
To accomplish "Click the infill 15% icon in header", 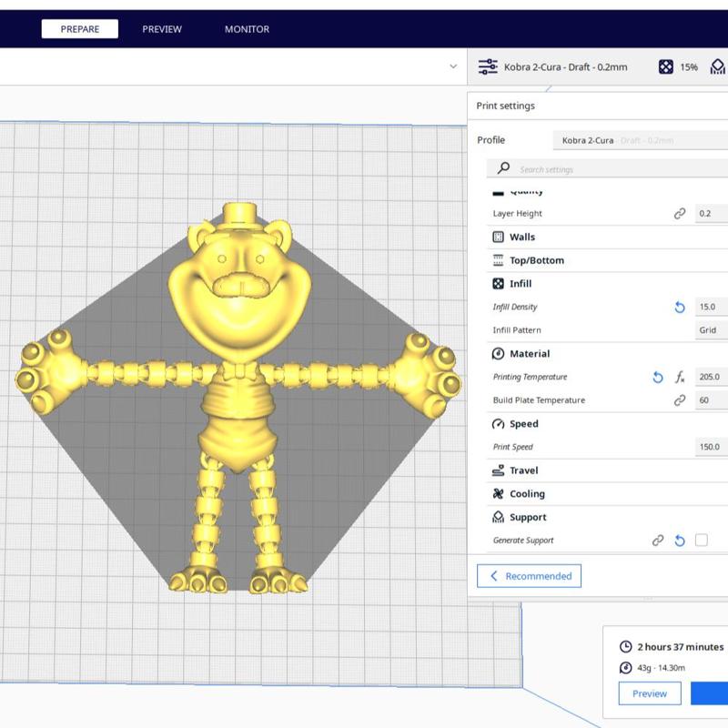I will tap(666, 66).
